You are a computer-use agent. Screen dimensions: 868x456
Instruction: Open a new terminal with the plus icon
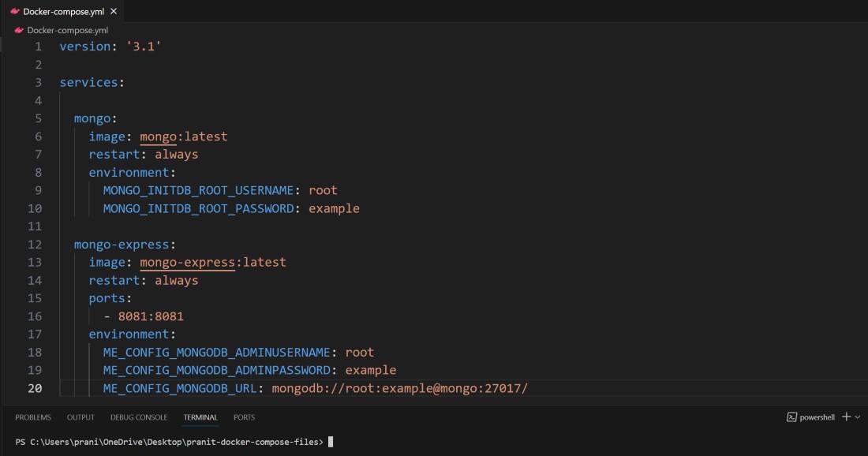(x=846, y=417)
